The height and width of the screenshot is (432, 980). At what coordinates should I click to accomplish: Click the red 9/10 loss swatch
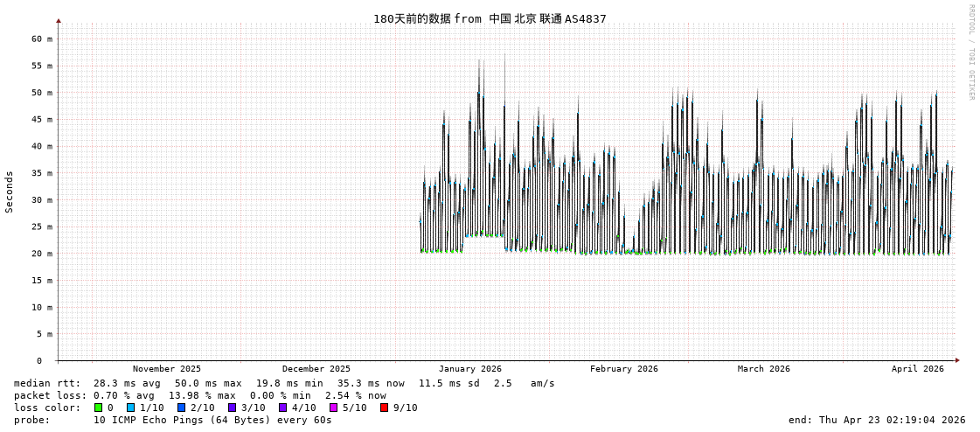click(385, 408)
